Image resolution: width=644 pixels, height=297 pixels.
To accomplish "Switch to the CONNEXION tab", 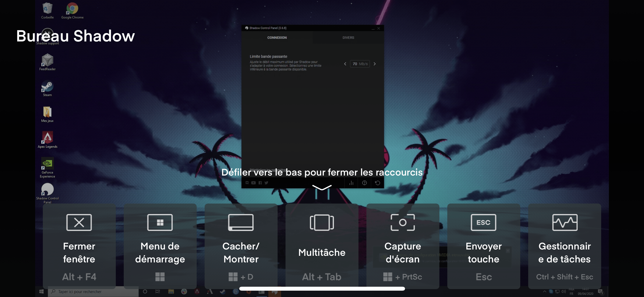I will point(277,37).
